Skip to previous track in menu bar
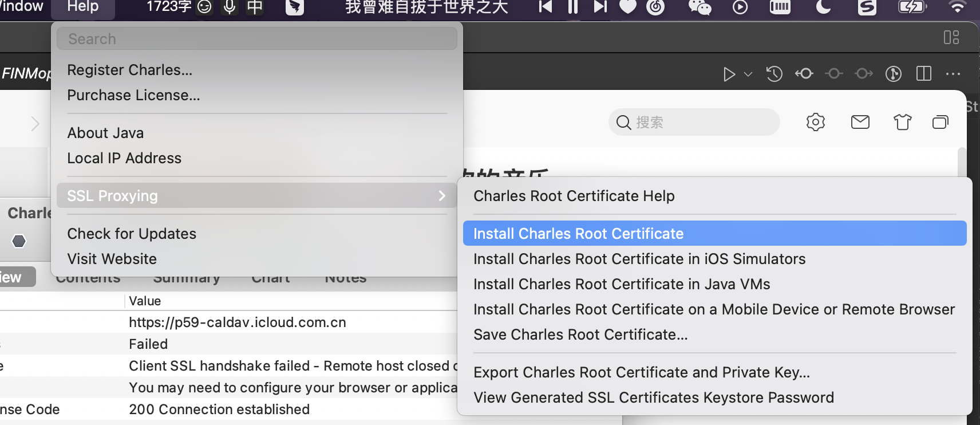 [x=546, y=7]
